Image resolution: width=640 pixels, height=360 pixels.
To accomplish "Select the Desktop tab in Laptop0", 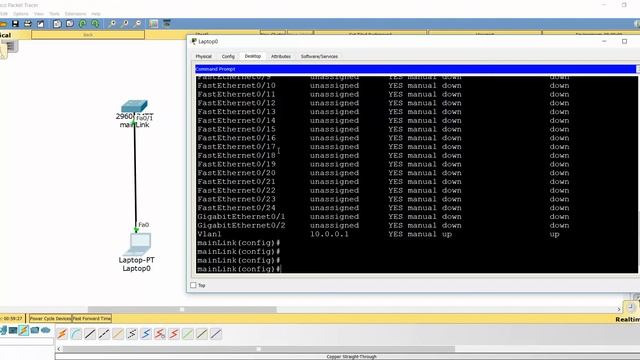I will click(x=253, y=56).
